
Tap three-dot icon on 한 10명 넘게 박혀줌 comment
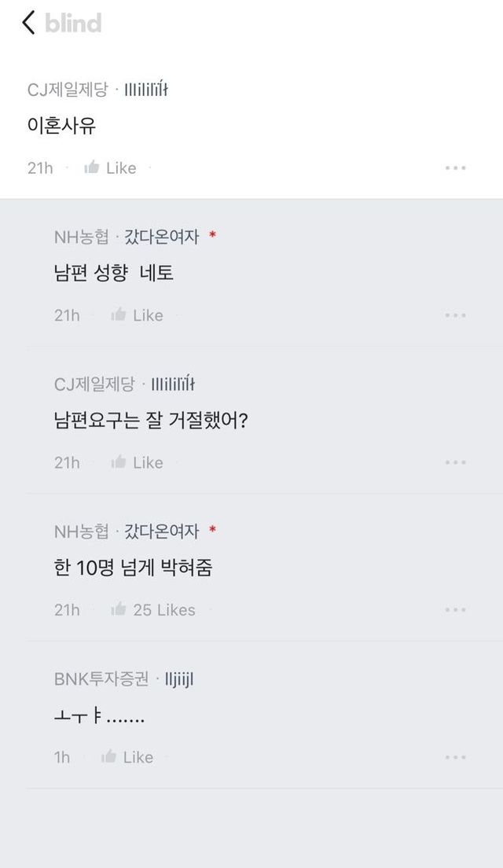(x=455, y=609)
